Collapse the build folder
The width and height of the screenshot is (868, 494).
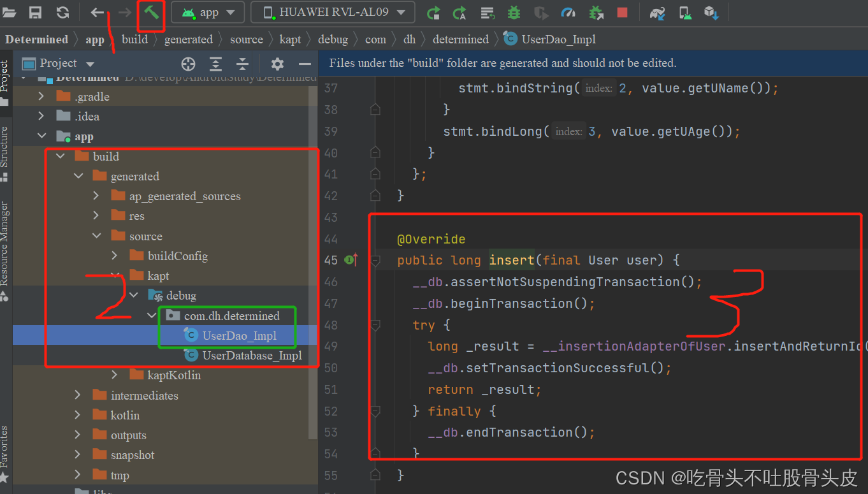[60, 156]
